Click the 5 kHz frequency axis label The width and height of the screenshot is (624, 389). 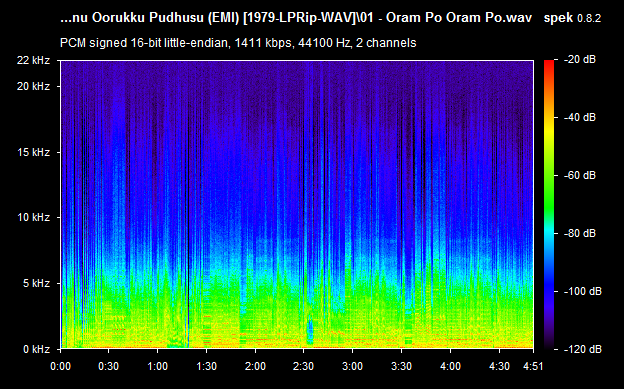[x=36, y=283]
